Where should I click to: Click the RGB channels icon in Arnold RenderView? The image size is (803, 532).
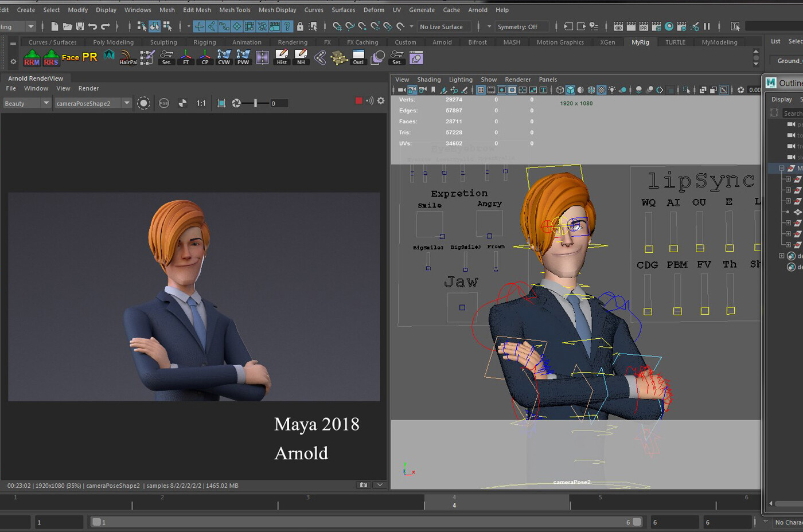tap(164, 103)
